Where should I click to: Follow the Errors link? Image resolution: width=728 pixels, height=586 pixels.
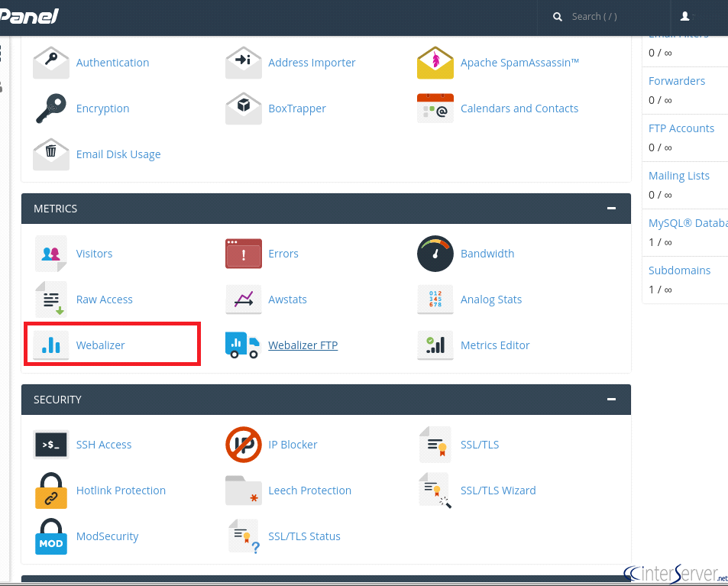pos(283,254)
